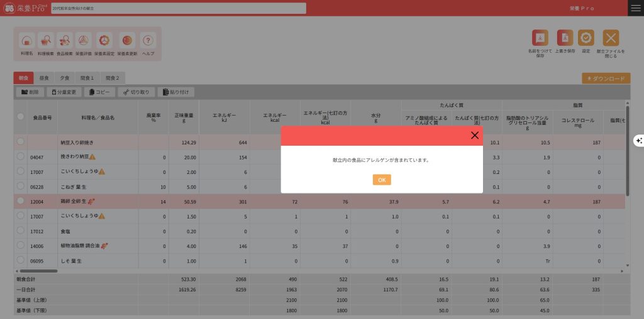
Task: Click the 栄養素更新 nutrient update icon
Action: click(x=127, y=40)
